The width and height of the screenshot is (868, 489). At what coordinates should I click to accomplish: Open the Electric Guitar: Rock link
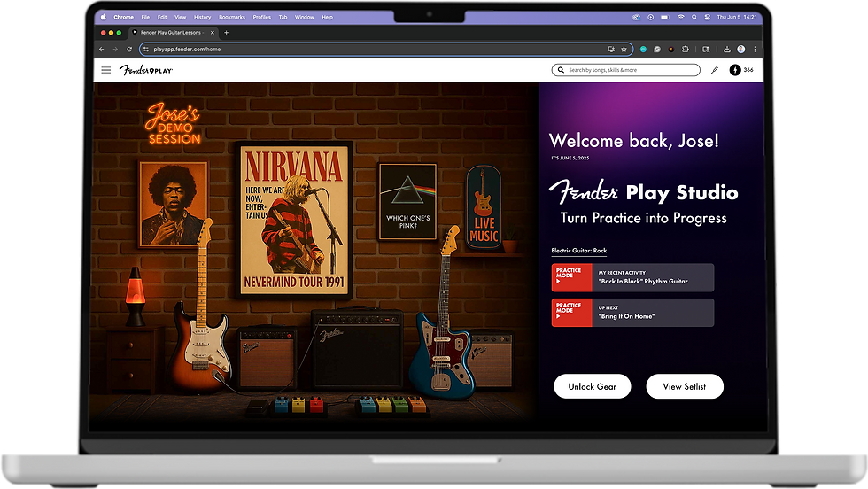click(579, 251)
